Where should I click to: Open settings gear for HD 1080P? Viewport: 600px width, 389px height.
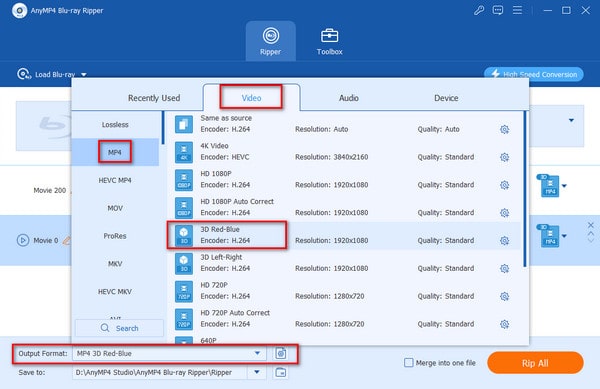click(504, 185)
